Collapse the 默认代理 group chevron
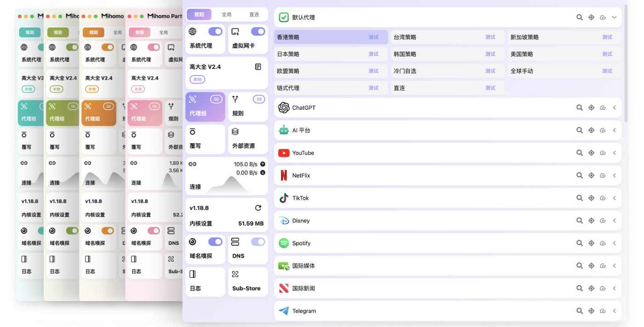The width and height of the screenshot is (644, 327). coord(614,17)
